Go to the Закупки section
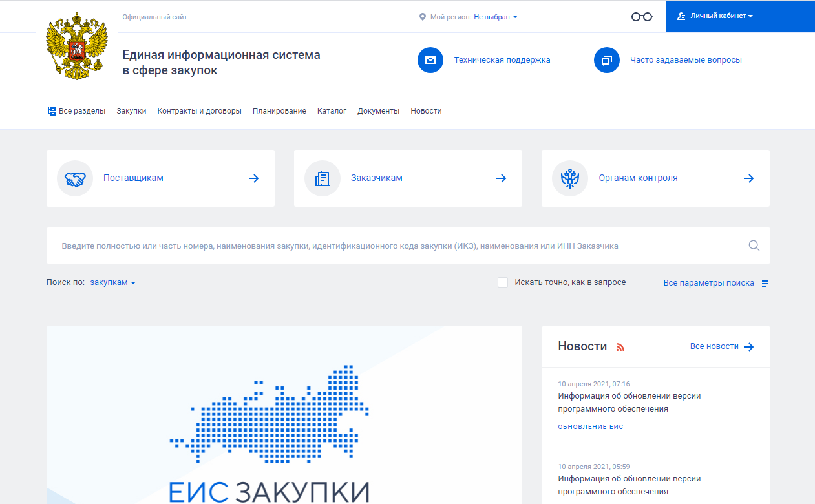Viewport: 815px width, 504px height. point(131,110)
